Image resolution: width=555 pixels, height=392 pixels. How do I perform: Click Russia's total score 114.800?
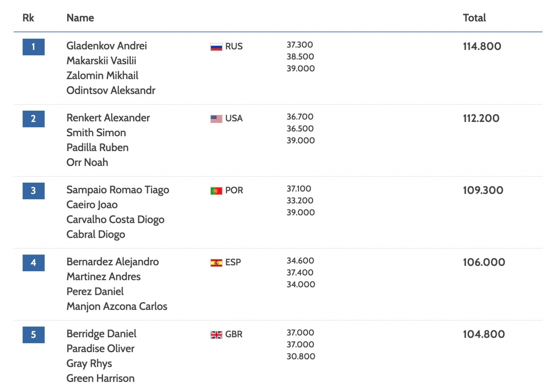pyautogui.click(x=482, y=46)
